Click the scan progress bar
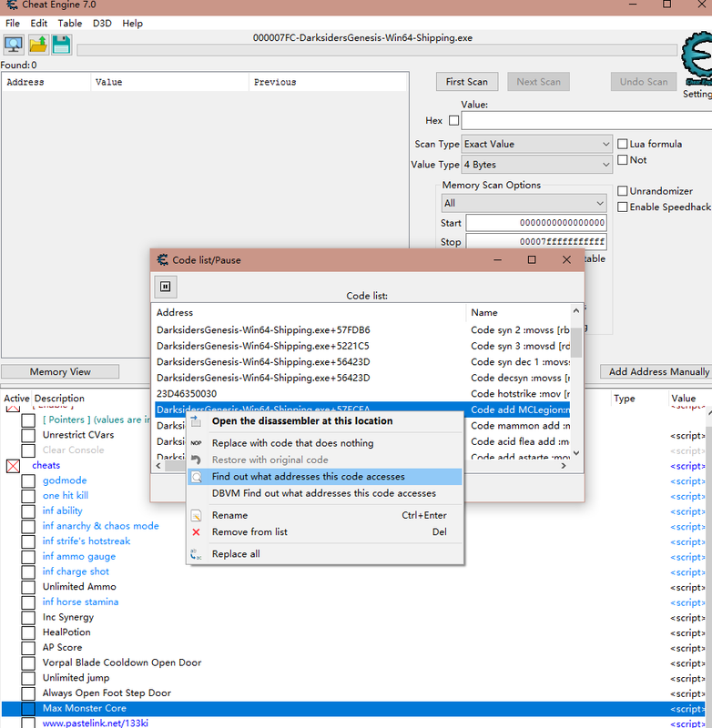 click(377, 50)
